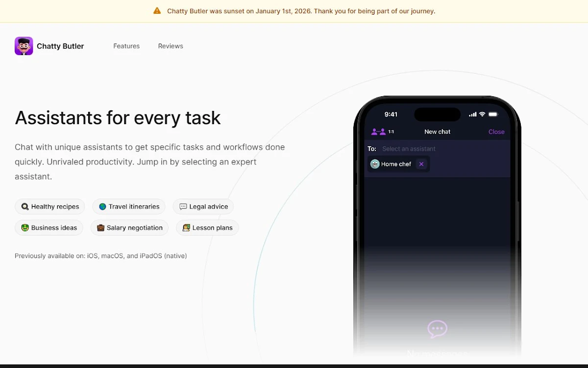588x368 pixels.
Task: Click the green face icon on Business ideas
Action: pos(25,228)
